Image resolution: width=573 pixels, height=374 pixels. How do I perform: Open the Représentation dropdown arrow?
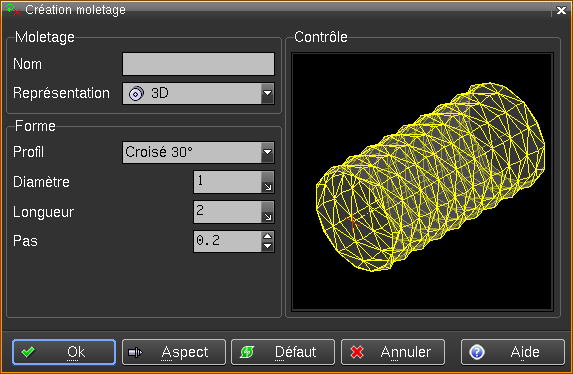[267, 93]
